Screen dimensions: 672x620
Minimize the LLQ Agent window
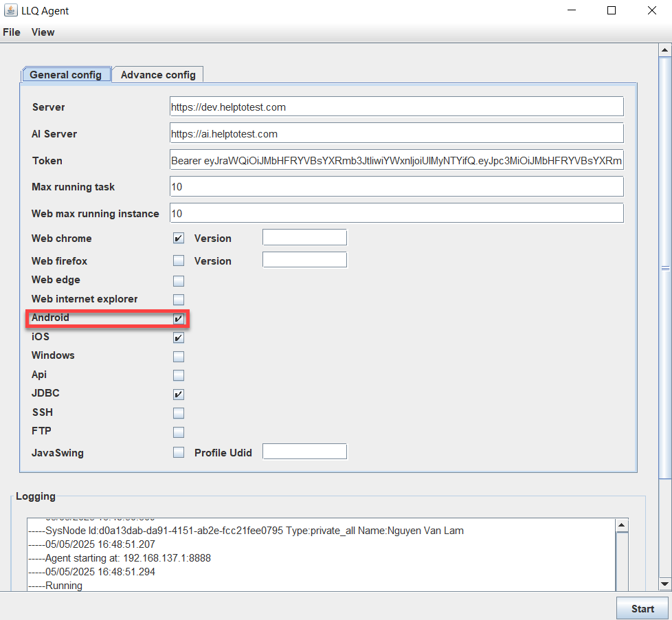[x=572, y=10]
